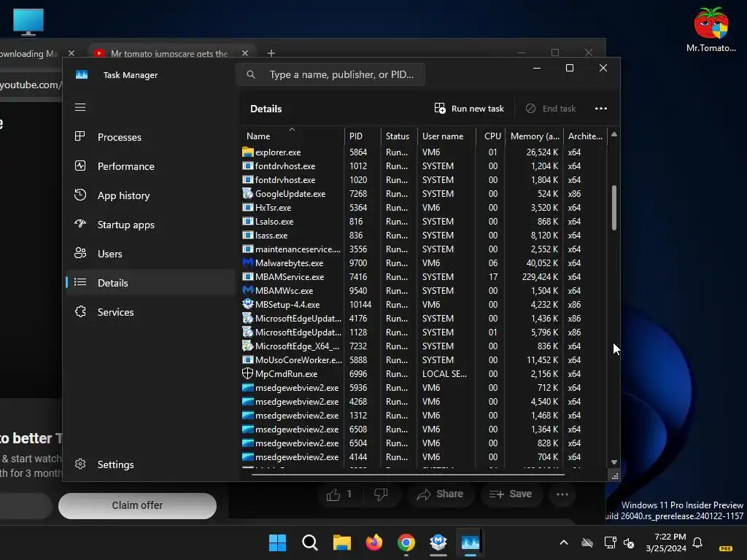Open the Mr.Tomato desktop shortcut

711,29
